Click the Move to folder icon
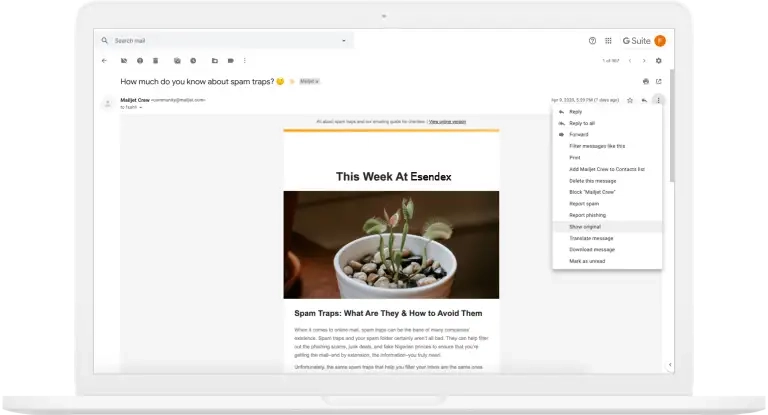 tap(215, 61)
